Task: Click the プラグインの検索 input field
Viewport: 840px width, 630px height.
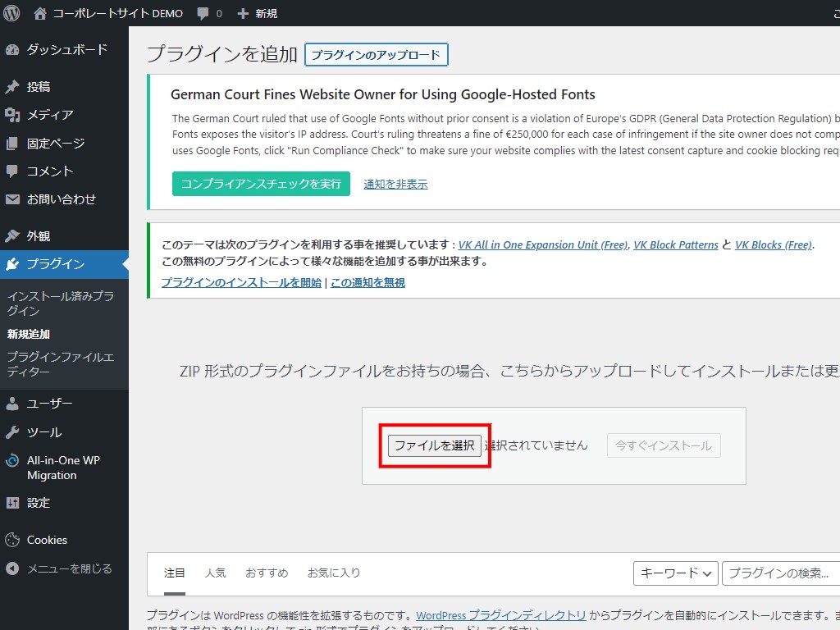Action: 779,573
